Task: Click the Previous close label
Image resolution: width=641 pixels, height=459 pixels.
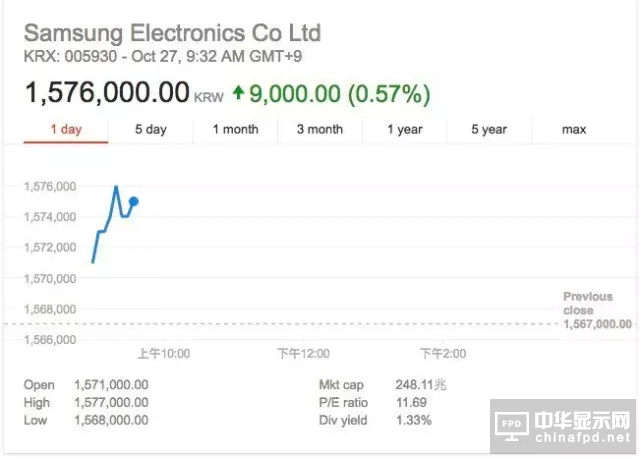Action: click(x=587, y=302)
